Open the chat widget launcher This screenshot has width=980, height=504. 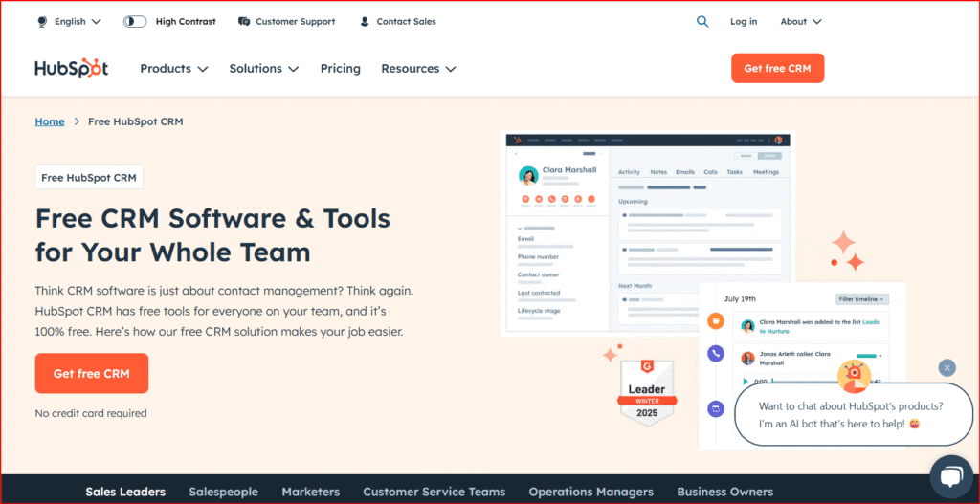(950, 476)
